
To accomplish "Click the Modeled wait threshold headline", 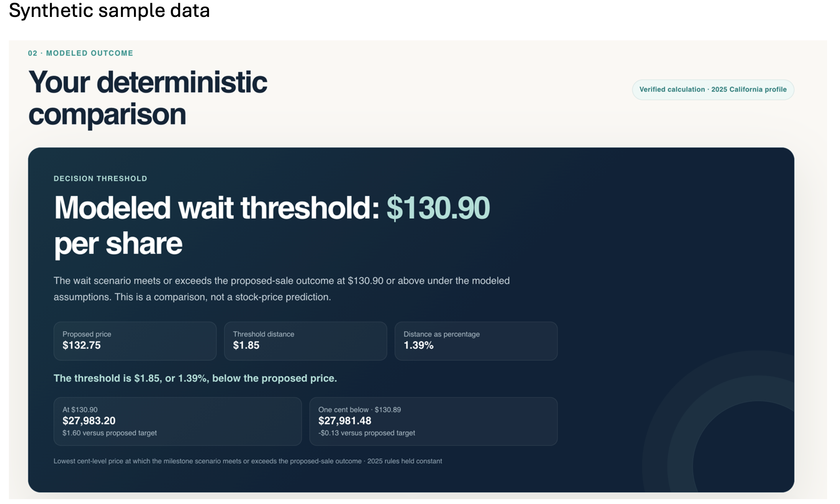I will (272, 226).
